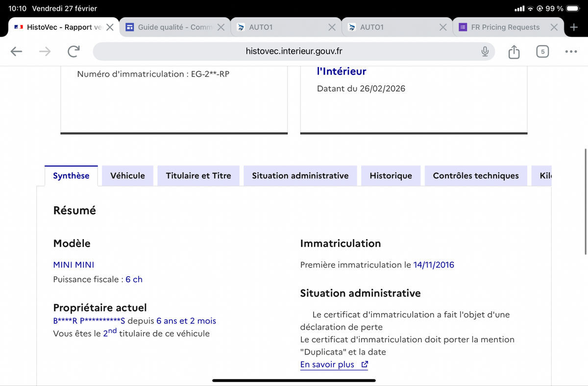Close the FR Pricing Requests tab
This screenshot has height=386, width=588.
pos(554,27)
